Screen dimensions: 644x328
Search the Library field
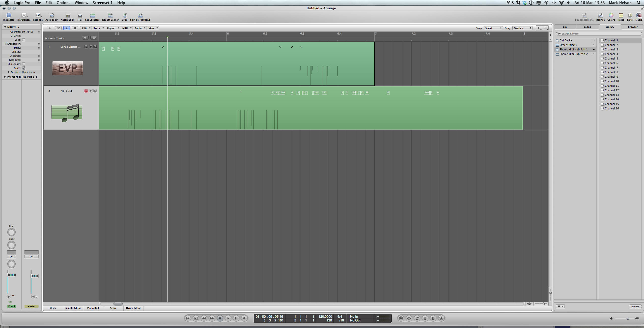pos(599,34)
